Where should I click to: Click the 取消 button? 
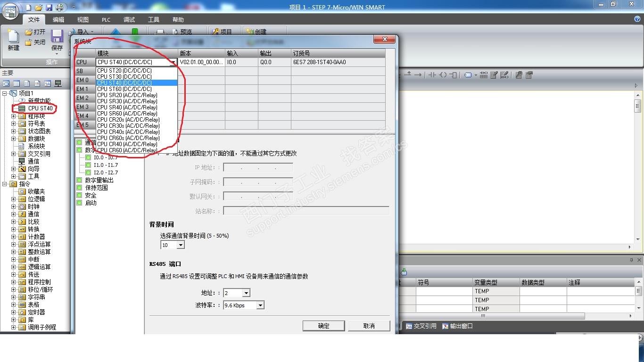coord(369,326)
